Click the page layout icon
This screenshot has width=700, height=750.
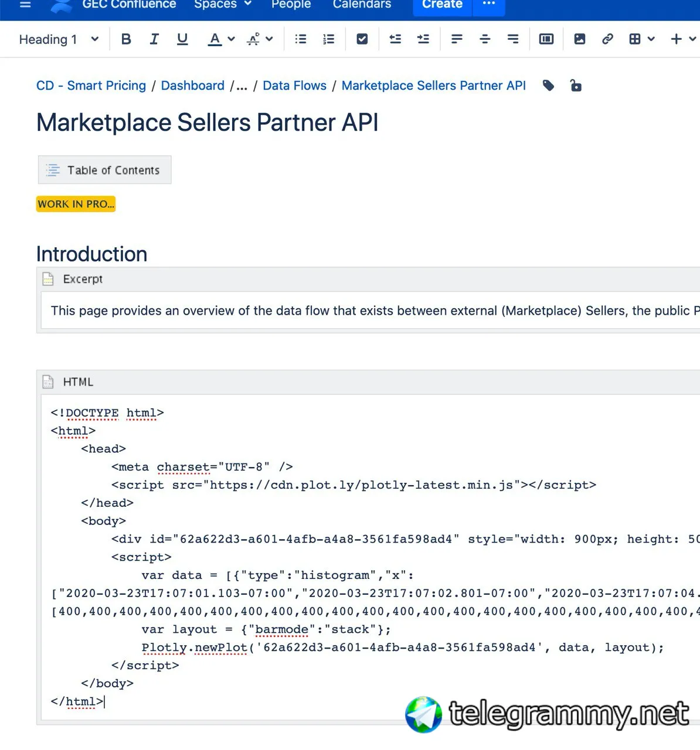546,39
